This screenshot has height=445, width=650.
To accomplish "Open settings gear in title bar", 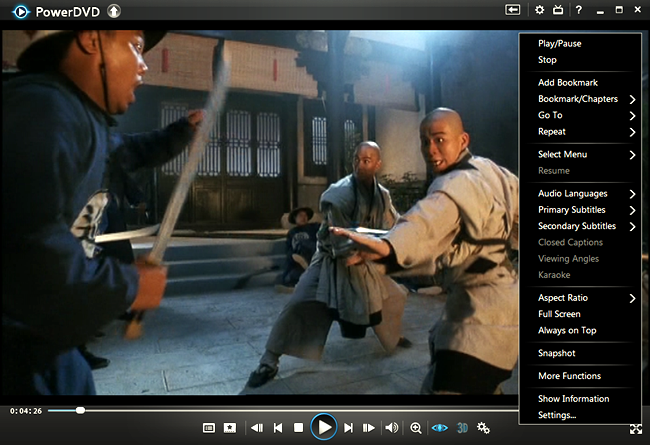I will [x=539, y=10].
